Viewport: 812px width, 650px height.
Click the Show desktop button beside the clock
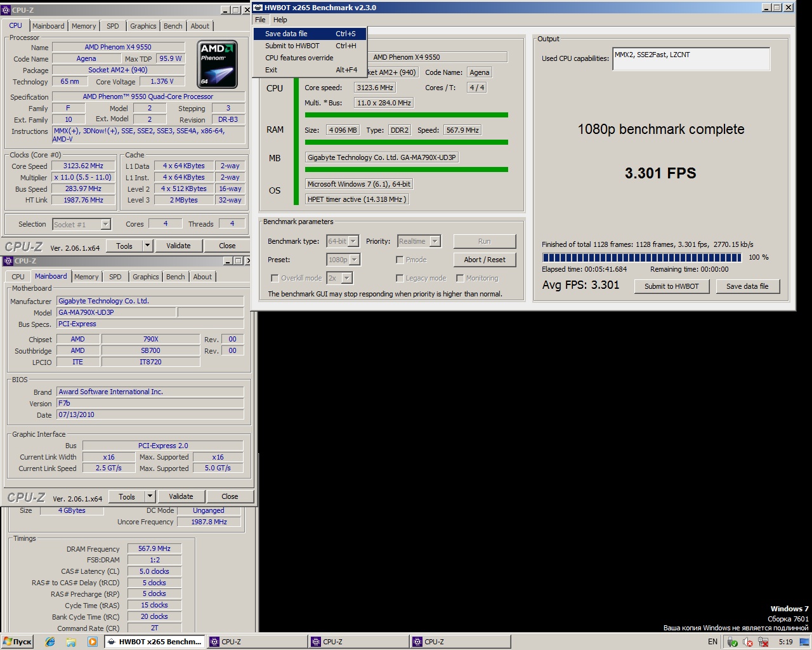tap(806, 642)
